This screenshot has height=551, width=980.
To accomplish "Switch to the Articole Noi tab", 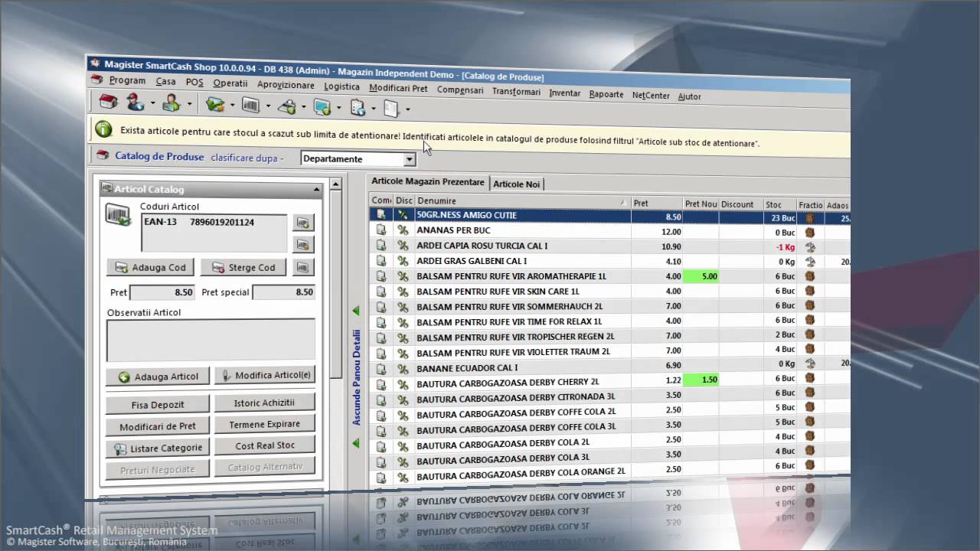I will point(516,184).
